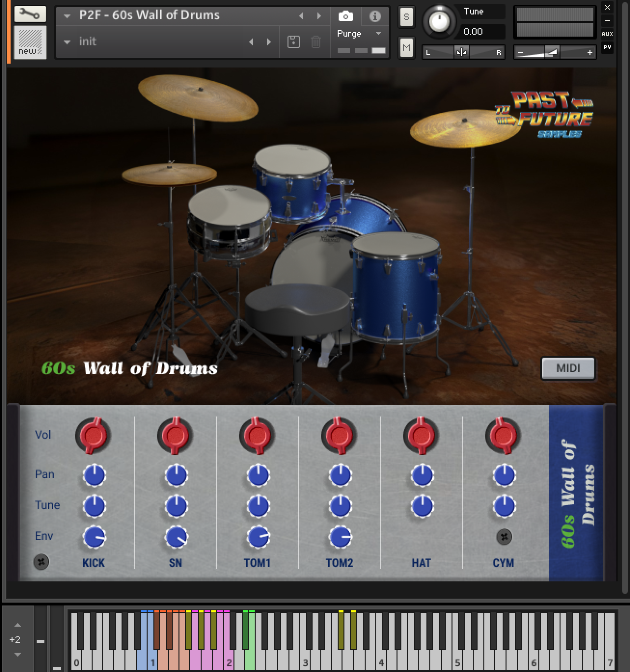Viewport: 630px width, 672px height.
Task: Click the SN Pan knob
Action: [176, 475]
